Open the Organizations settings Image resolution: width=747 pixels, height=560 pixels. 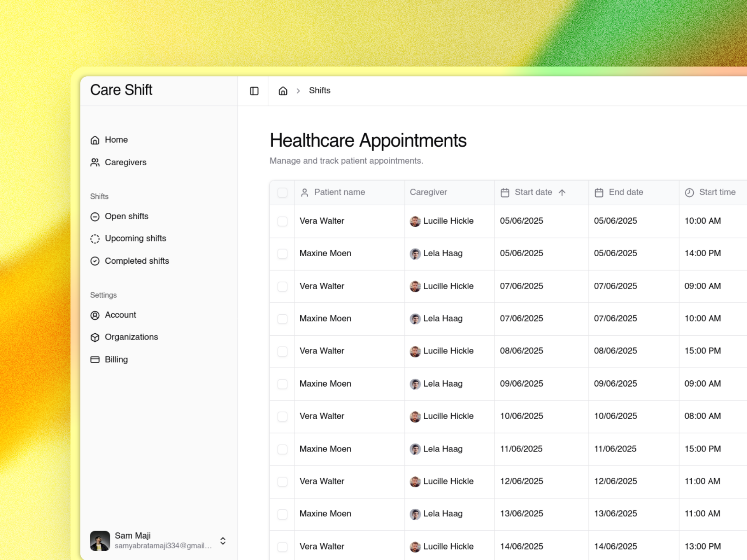point(131,337)
